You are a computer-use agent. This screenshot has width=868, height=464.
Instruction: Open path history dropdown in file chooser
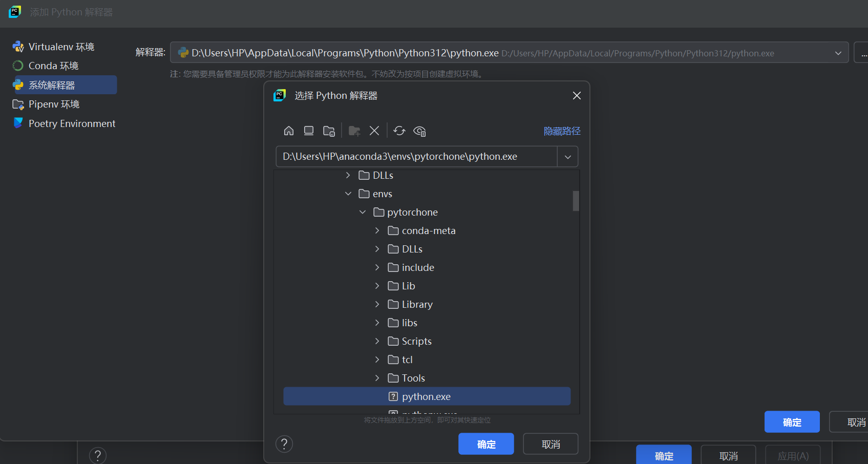point(567,157)
